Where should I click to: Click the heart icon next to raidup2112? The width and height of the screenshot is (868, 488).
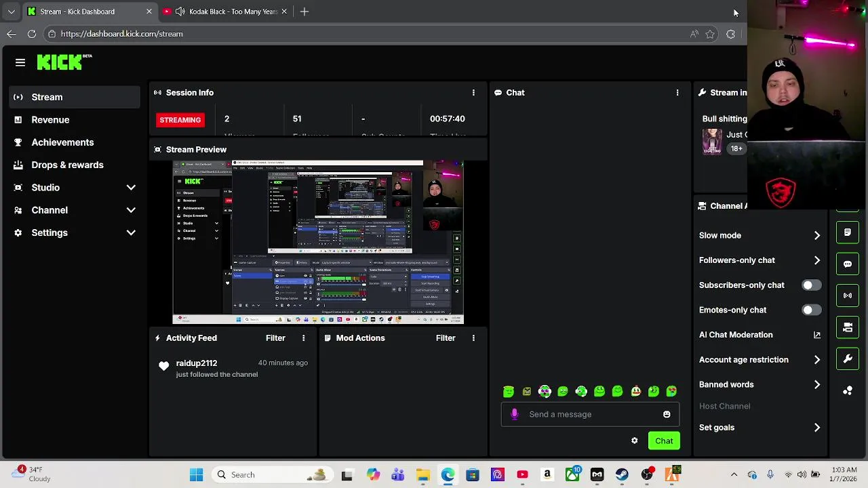163,366
